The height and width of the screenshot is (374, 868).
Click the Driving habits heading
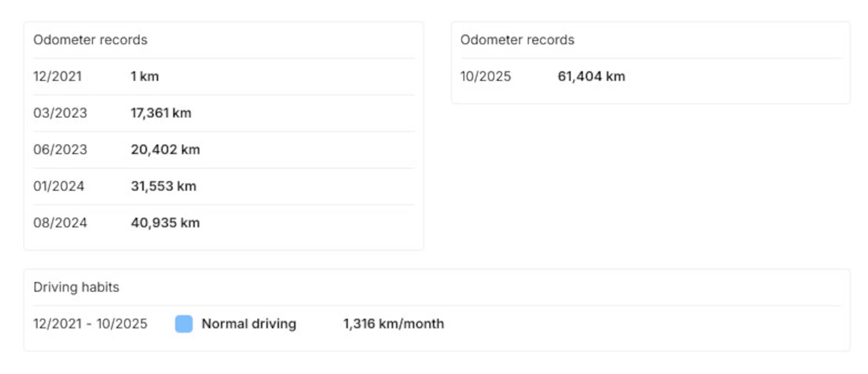76,287
